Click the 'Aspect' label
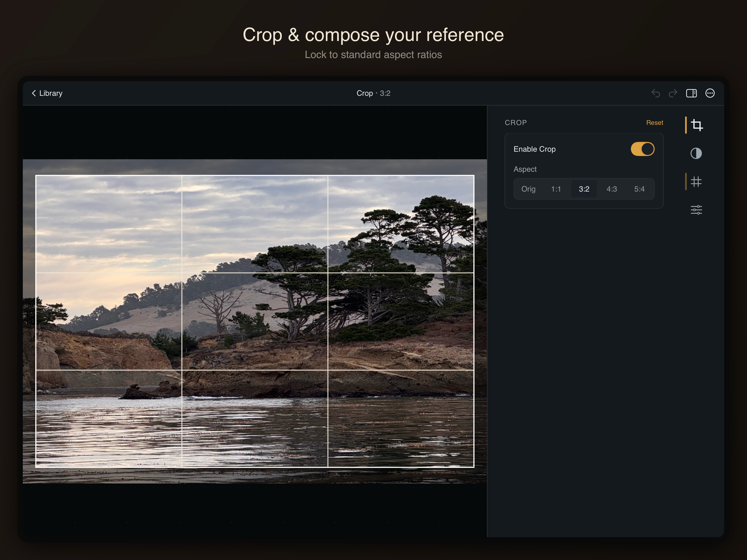The image size is (747, 560). pyautogui.click(x=525, y=169)
